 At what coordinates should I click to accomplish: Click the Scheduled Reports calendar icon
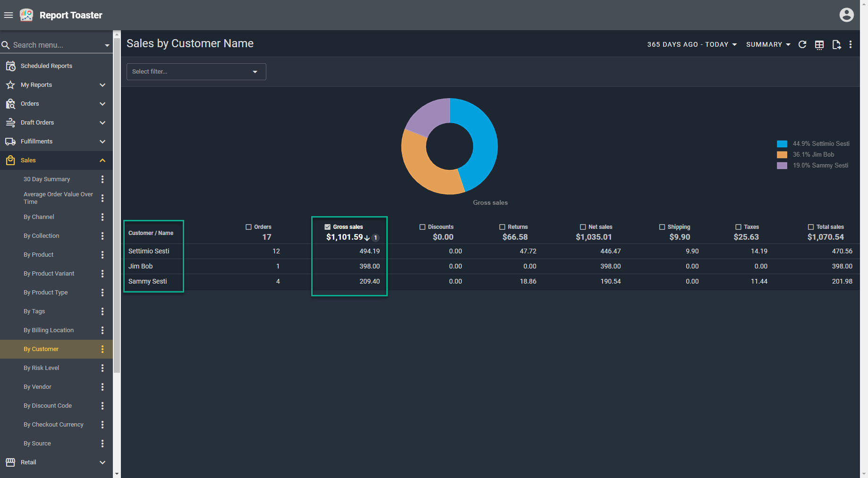pos(10,66)
